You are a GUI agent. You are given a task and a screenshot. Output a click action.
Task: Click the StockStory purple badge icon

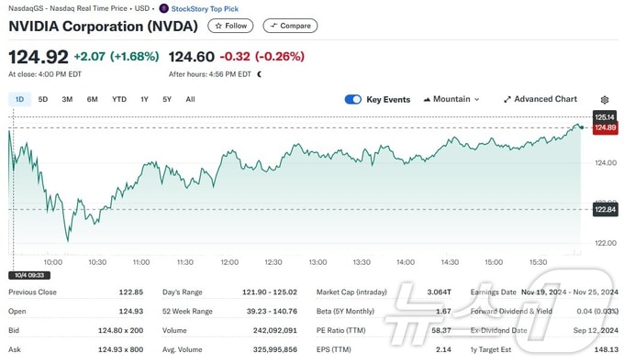click(163, 8)
